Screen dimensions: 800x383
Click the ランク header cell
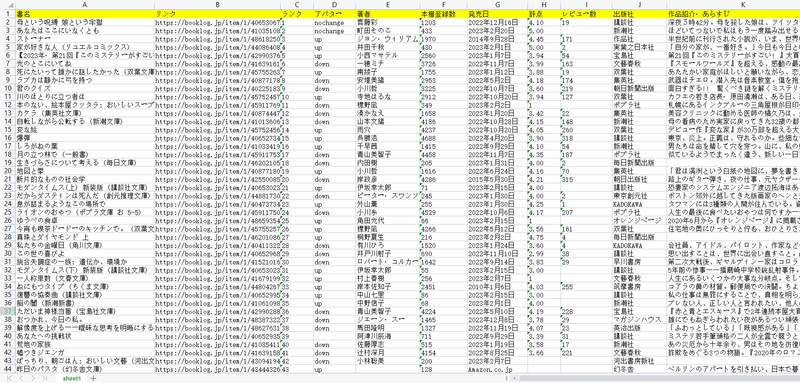297,14
